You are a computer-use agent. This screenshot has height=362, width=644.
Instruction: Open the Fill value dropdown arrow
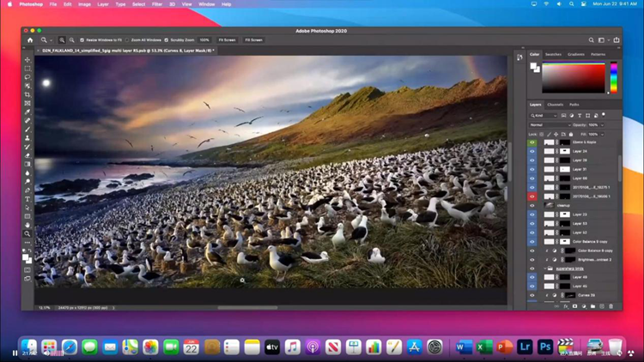(603, 135)
